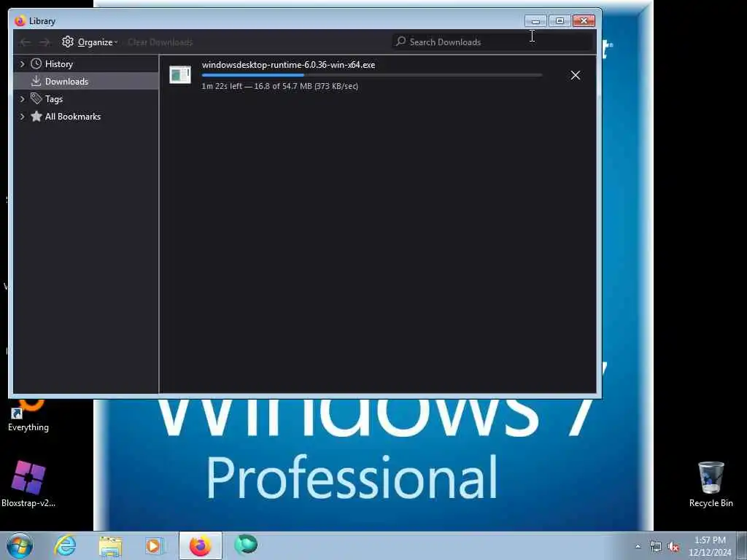Click the download progress bar
Image resolution: width=747 pixels, height=560 pixels.
click(371, 75)
